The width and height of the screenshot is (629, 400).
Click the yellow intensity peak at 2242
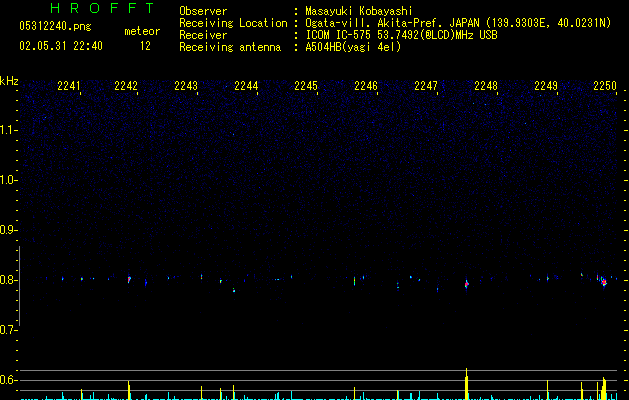click(129, 390)
